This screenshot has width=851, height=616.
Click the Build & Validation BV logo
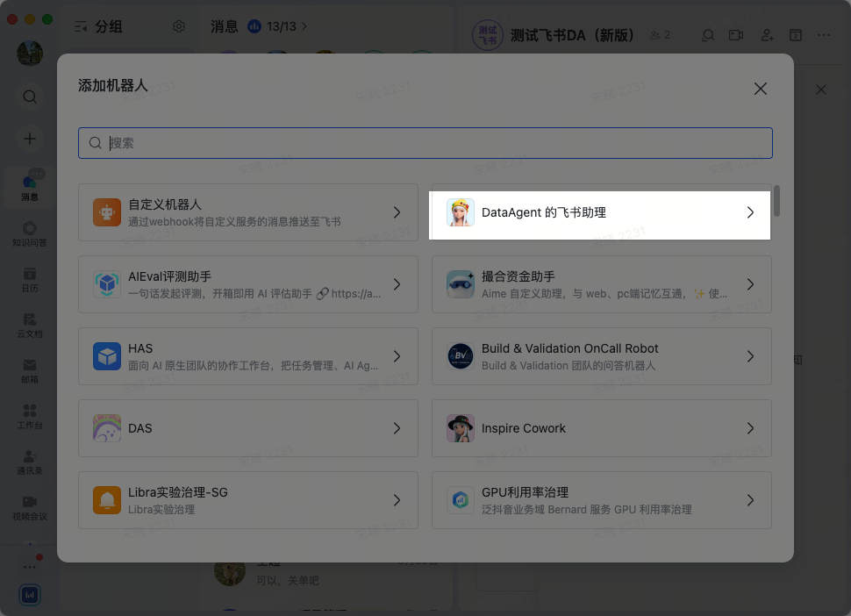461,356
